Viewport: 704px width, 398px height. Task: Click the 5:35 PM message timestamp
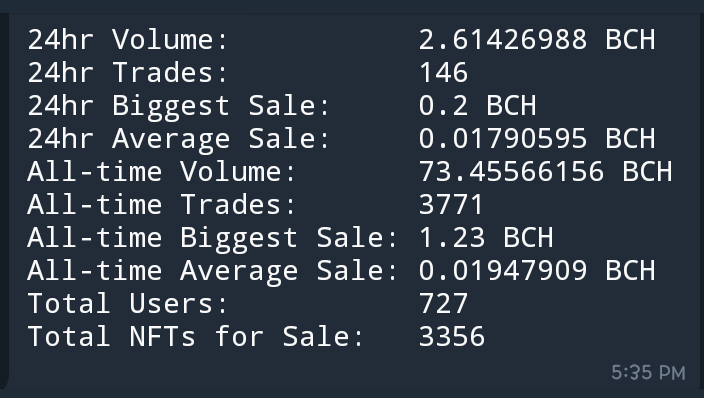pos(648,373)
